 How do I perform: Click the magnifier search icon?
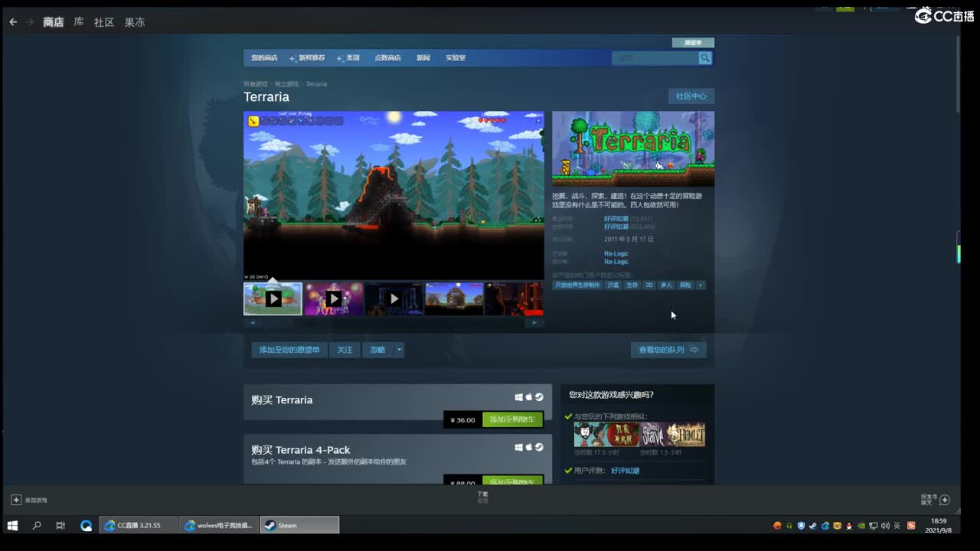(x=705, y=58)
